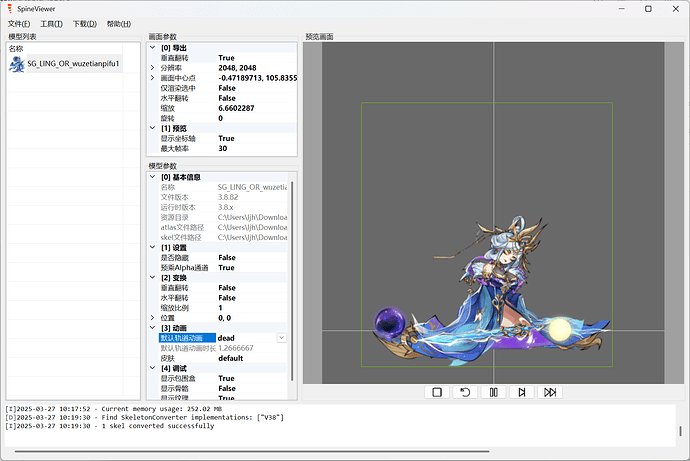Screen dimensions: 690x461
Task: Click the -0.47189713 center point value
Action: tap(257, 78)
